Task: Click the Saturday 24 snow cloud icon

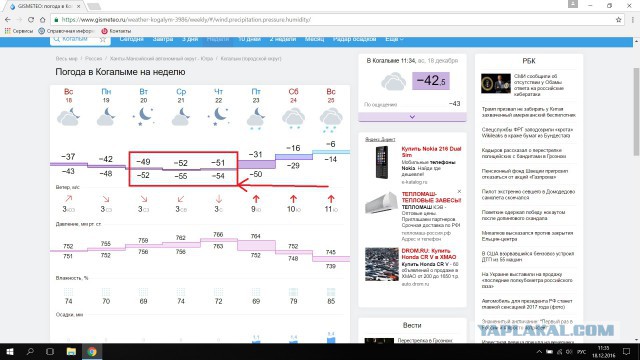Action: [293, 118]
